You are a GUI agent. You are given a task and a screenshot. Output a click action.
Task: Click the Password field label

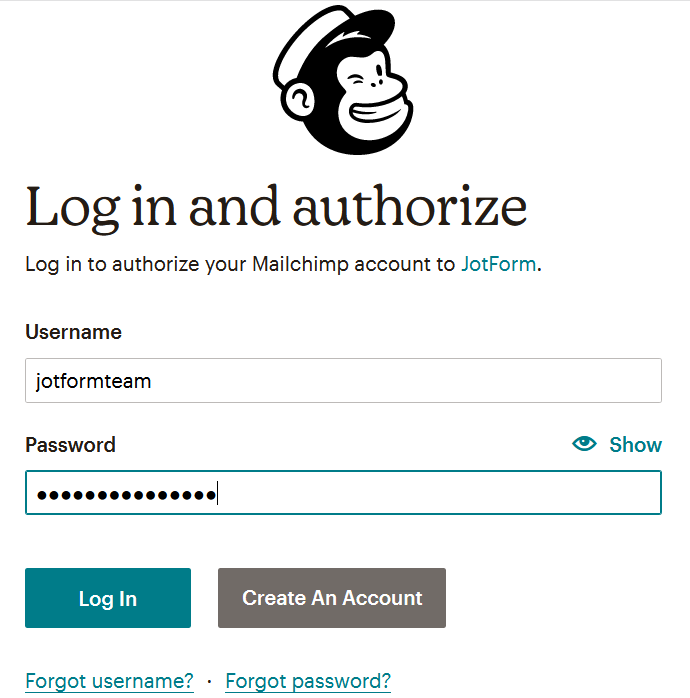click(x=70, y=445)
